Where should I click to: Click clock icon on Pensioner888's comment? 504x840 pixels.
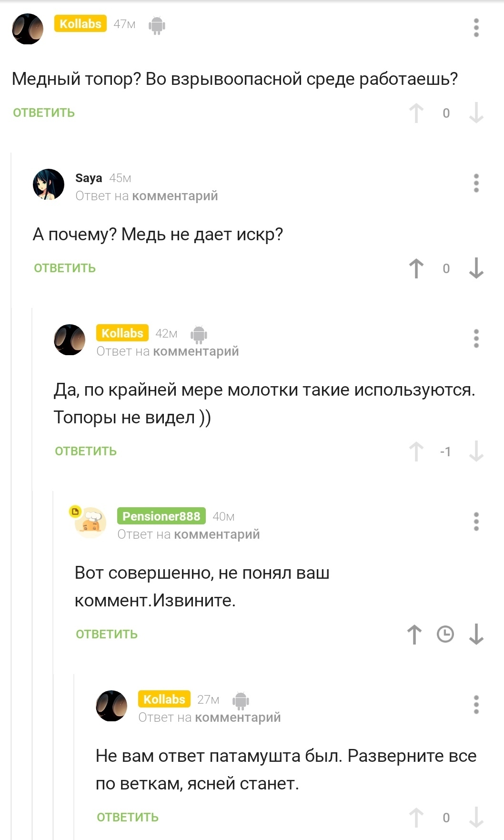pos(445,635)
